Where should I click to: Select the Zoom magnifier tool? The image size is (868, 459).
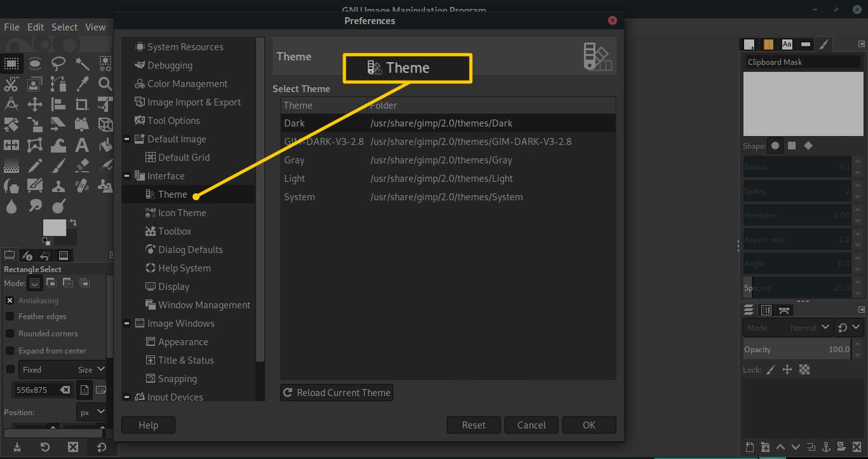coord(105,83)
